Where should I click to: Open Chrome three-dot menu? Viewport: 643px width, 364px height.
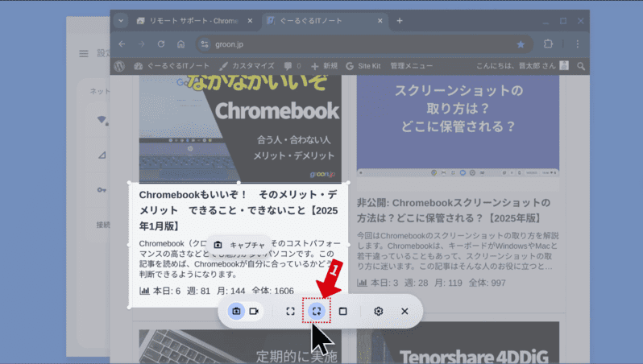578,43
